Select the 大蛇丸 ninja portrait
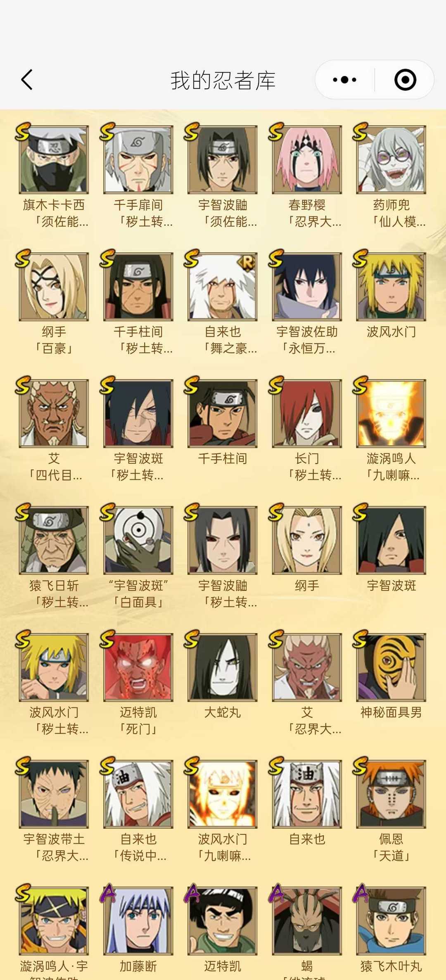The width and height of the screenshot is (446, 980). click(x=222, y=667)
